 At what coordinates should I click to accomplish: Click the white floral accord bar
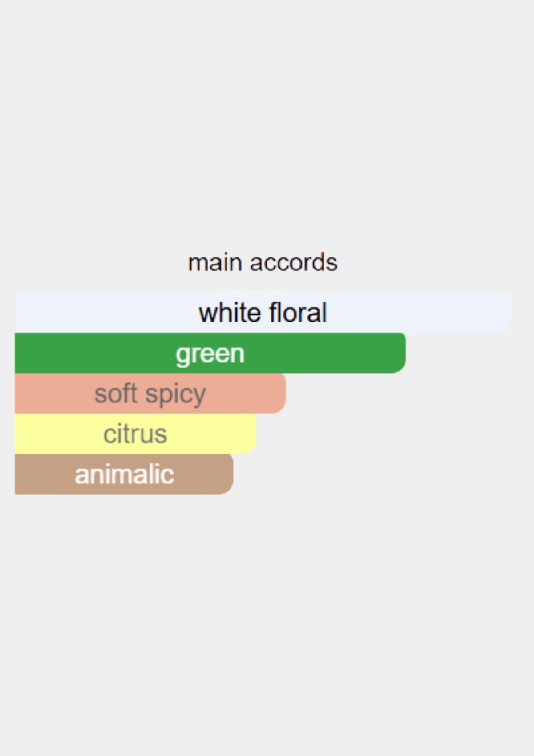pyautogui.click(x=263, y=312)
